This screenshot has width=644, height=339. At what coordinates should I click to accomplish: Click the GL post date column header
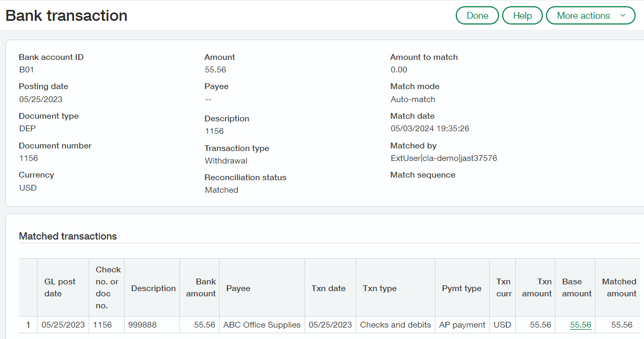coord(60,287)
